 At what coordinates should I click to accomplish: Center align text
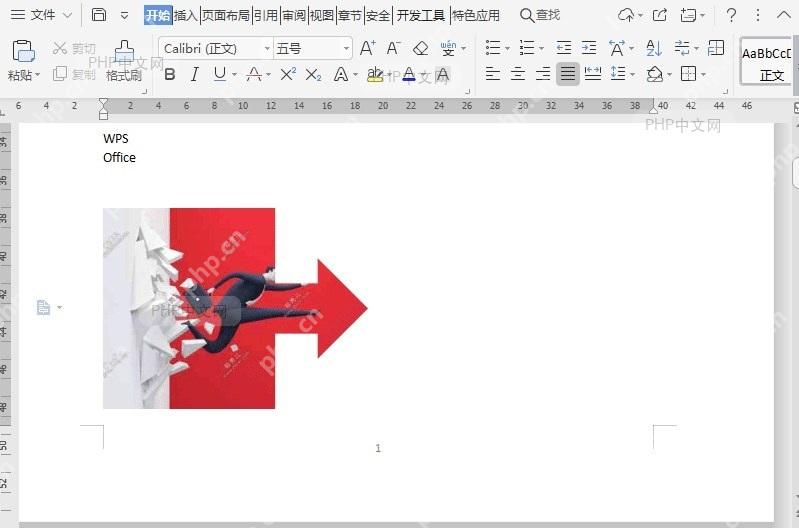pos(518,74)
